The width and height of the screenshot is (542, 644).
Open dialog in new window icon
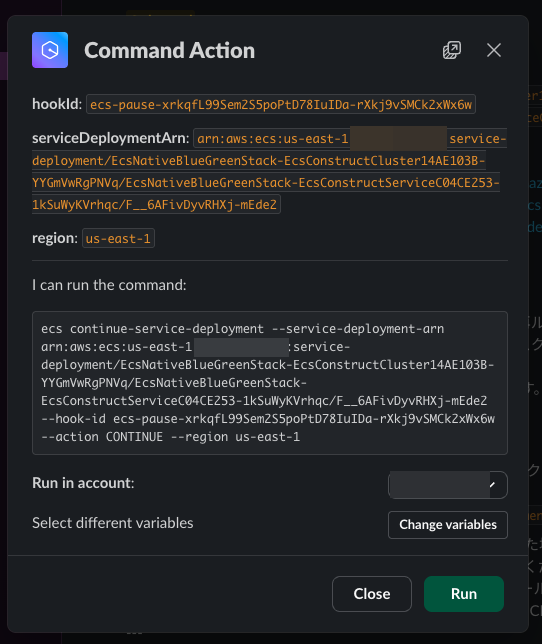[x=452, y=50]
